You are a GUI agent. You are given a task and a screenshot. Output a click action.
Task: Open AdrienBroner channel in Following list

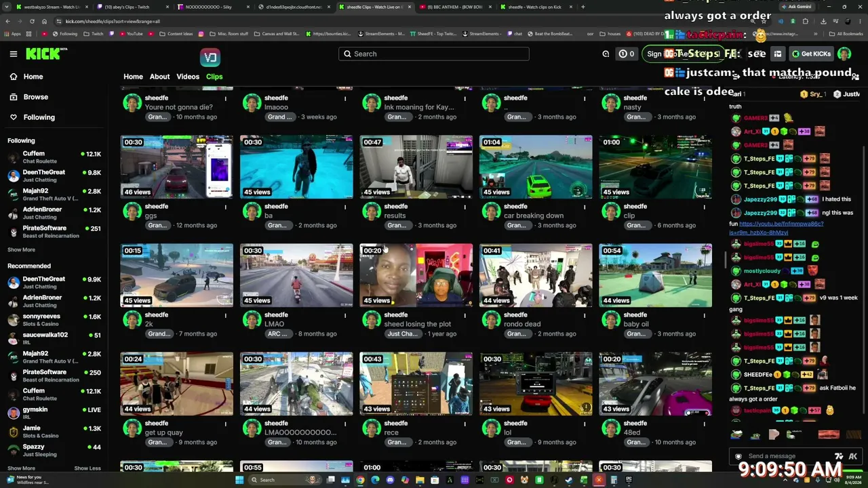click(54, 213)
